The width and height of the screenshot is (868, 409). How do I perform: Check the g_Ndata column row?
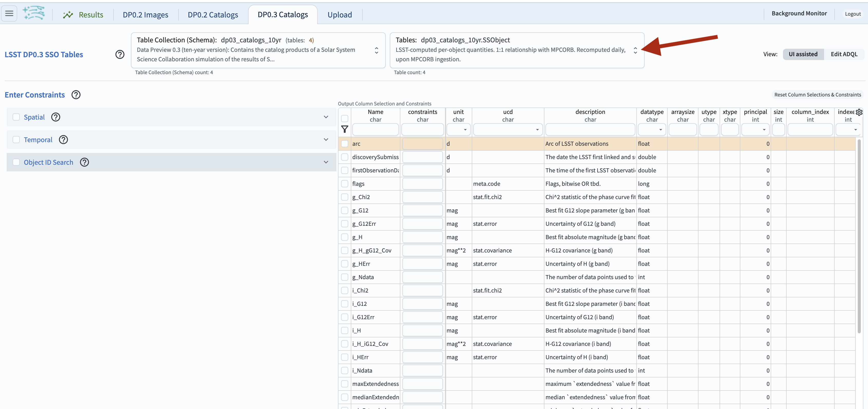click(344, 277)
